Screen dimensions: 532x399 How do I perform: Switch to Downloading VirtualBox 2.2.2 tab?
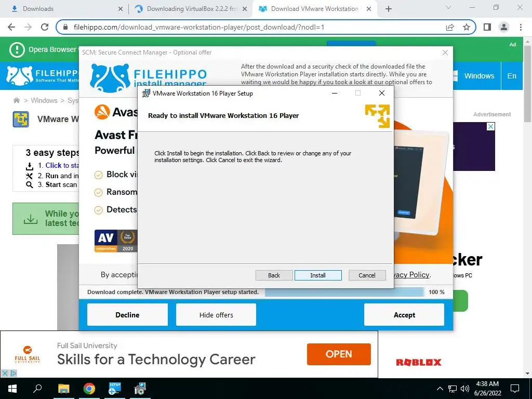click(192, 9)
